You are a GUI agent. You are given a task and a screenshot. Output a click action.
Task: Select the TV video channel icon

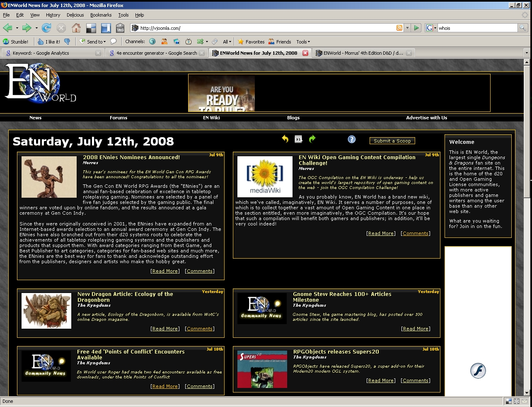tap(189, 41)
